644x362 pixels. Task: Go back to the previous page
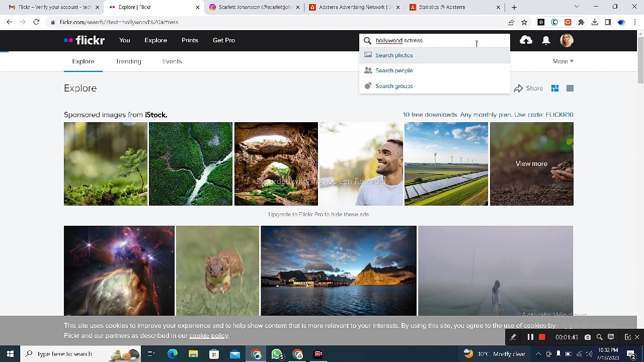tap(10, 22)
